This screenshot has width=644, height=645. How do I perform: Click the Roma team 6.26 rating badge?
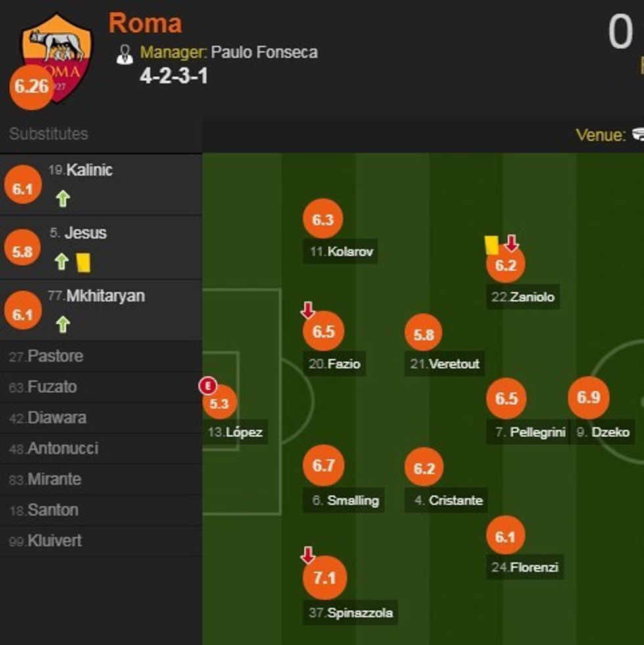(x=31, y=86)
